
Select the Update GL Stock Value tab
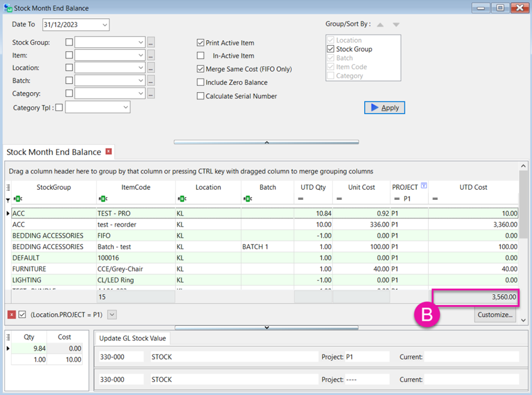coord(133,338)
